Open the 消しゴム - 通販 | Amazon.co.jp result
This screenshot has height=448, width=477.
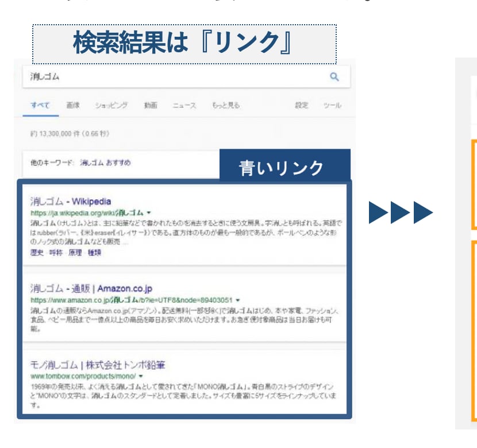[x=91, y=288]
